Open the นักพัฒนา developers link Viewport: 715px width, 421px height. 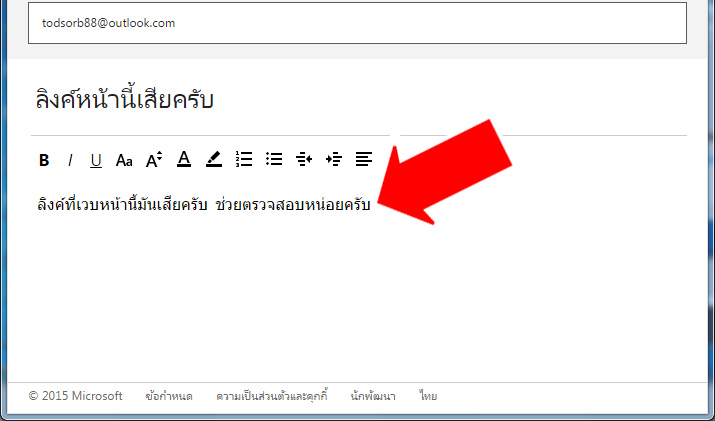click(x=373, y=396)
